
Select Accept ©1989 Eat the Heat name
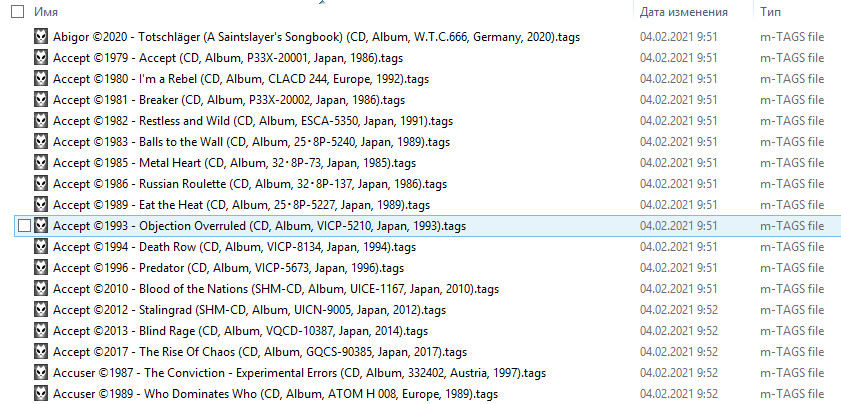(x=241, y=205)
